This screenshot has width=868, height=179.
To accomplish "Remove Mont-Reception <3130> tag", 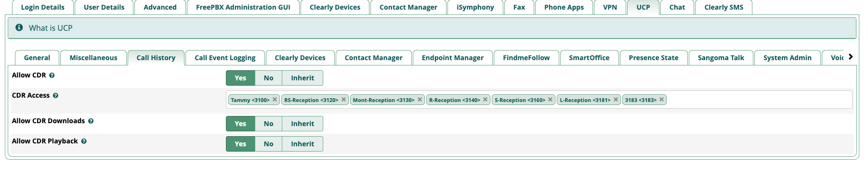I will (420, 100).
